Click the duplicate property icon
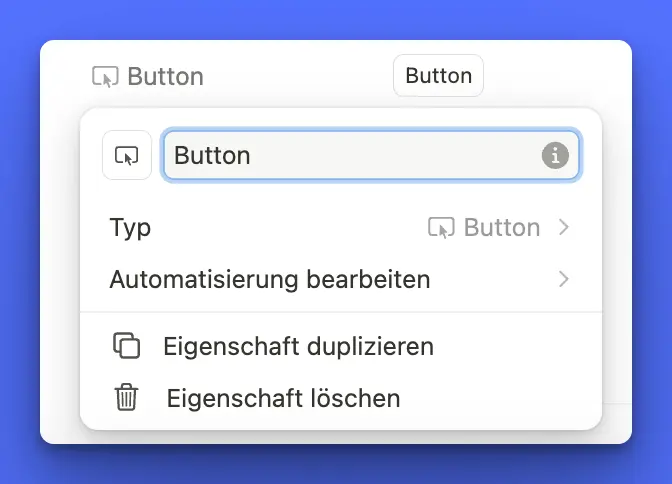Screen dimensions: 672x484 coord(126,346)
